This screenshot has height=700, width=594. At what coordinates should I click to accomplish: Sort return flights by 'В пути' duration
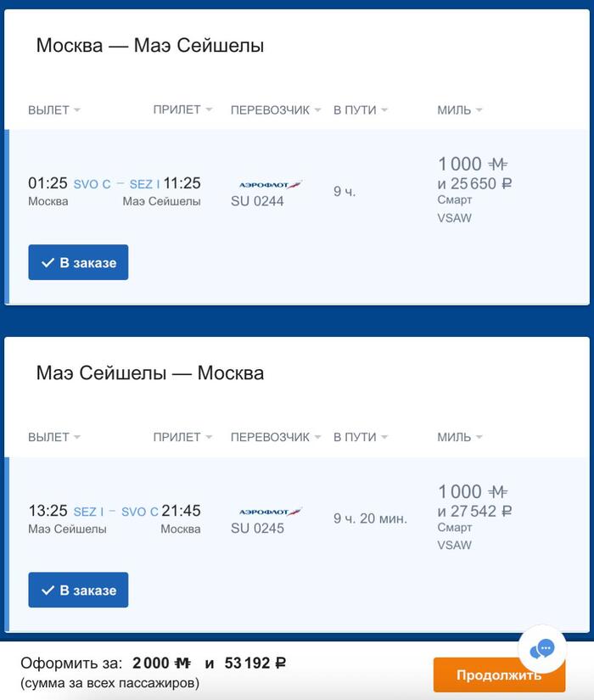click(360, 438)
